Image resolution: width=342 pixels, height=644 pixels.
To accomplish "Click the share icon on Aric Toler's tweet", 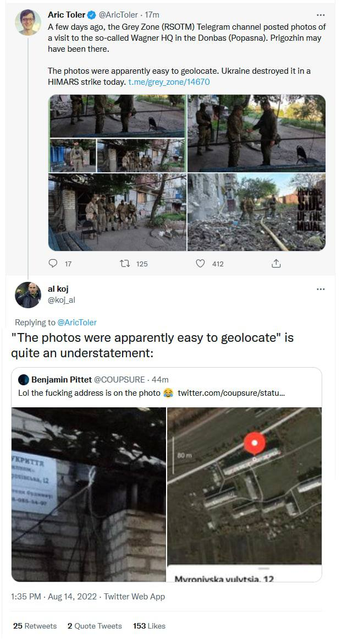I will coord(276,264).
